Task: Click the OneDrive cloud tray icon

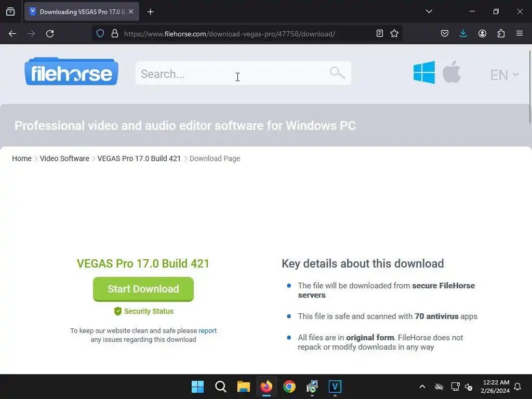Action: pyautogui.click(x=439, y=387)
